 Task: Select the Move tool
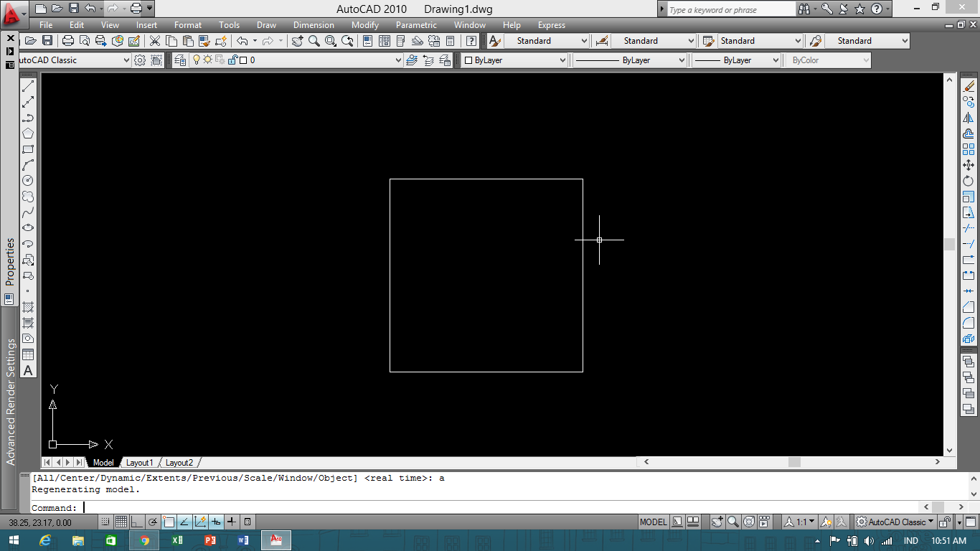(969, 164)
